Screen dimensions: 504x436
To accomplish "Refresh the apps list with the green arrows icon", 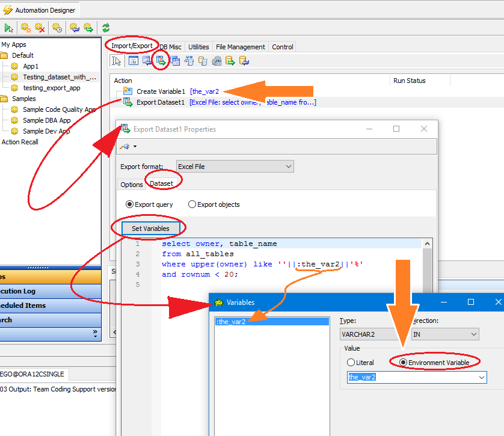I will pyautogui.click(x=106, y=28).
